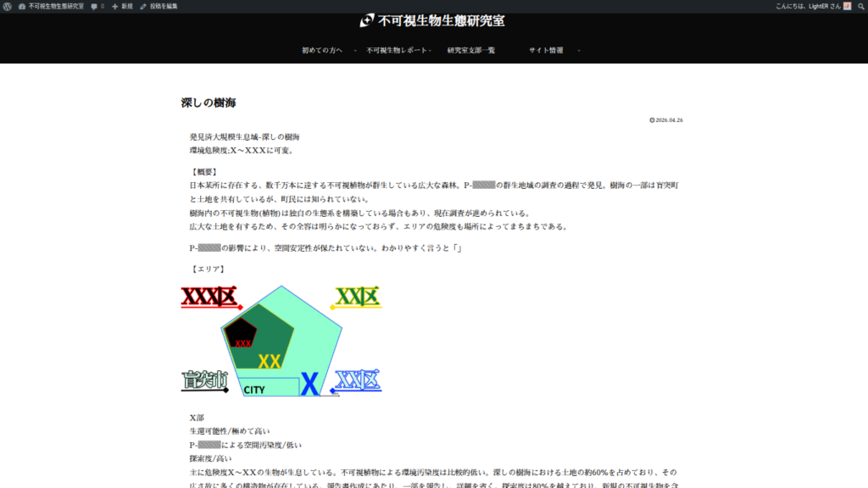This screenshot has height=488, width=868.
Task: Expand the 初めての方へ submenu arrow
Action: (x=355, y=51)
